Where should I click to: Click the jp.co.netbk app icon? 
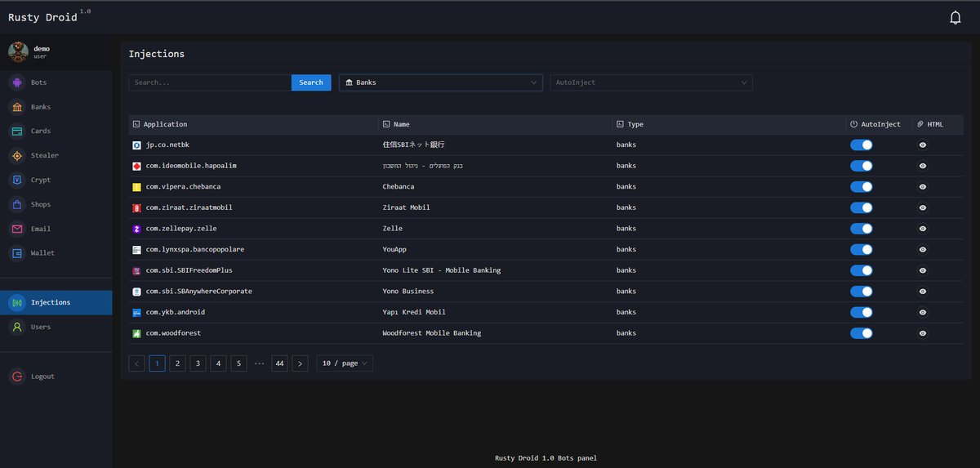[137, 145]
